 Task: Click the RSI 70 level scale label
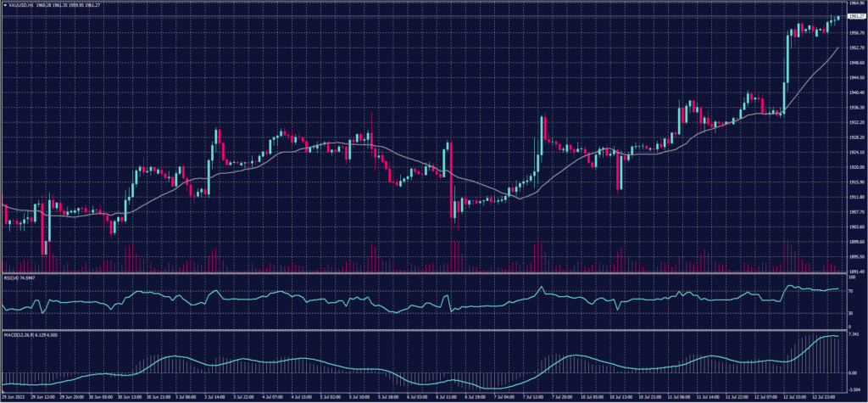pyautogui.click(x=850, y=292)
